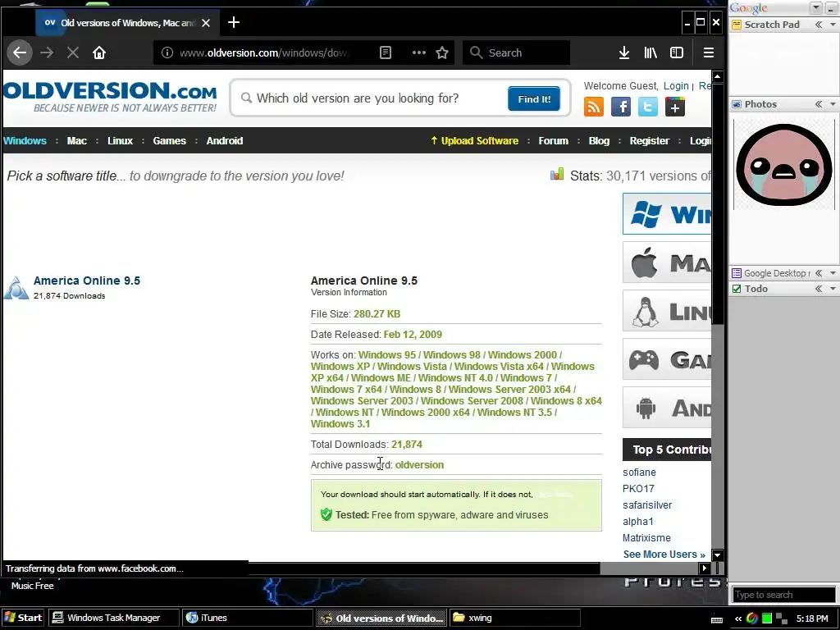The image size is (840, 630).
Task: Select the Mac nav menu item
Action: click(x=76, y=141)
